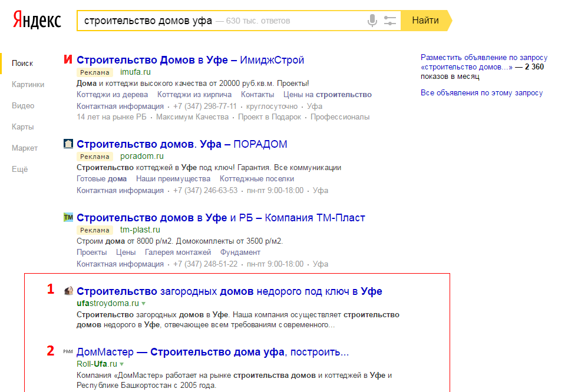Click phone number +7 (347) 246-63-53

tap(206, 190)
